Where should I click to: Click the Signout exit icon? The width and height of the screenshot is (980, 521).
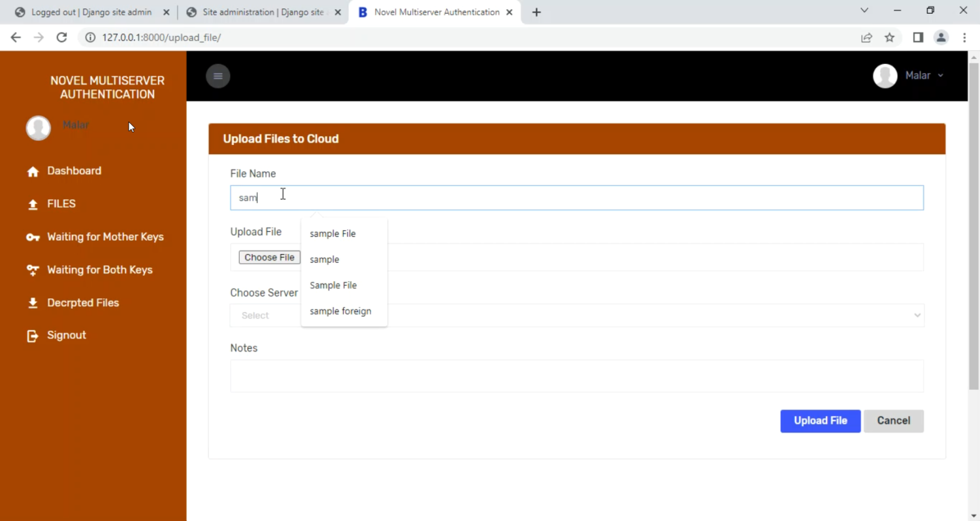pos(33,336)
